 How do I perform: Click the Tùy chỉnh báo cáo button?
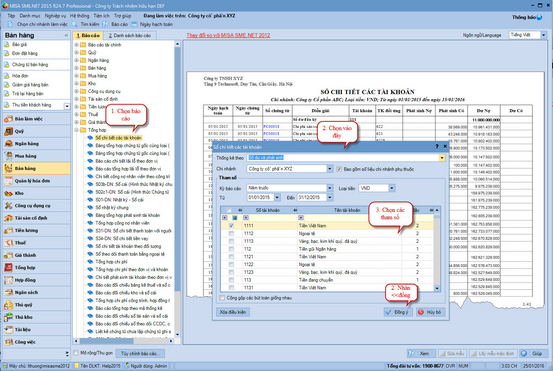click(x=140, y=353)
